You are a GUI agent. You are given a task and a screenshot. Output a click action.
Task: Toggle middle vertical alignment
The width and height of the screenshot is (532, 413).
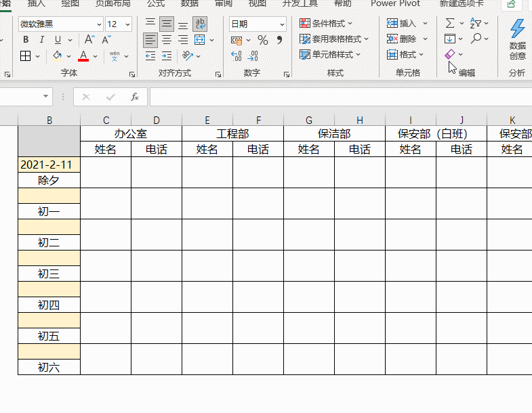[167, 24]
